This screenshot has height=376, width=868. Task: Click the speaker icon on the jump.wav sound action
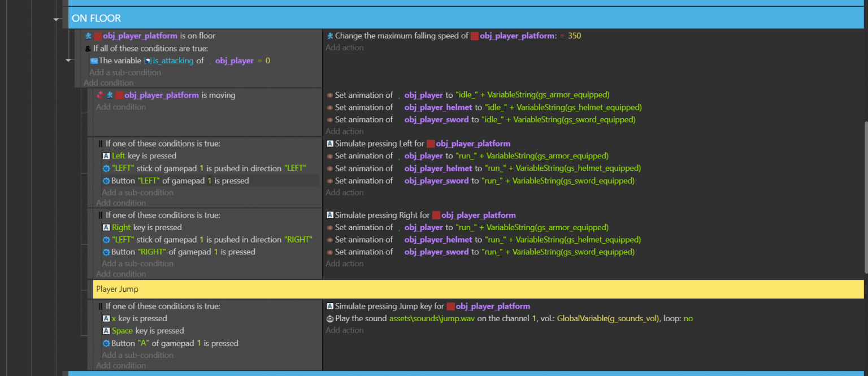(x=329, y=318)
